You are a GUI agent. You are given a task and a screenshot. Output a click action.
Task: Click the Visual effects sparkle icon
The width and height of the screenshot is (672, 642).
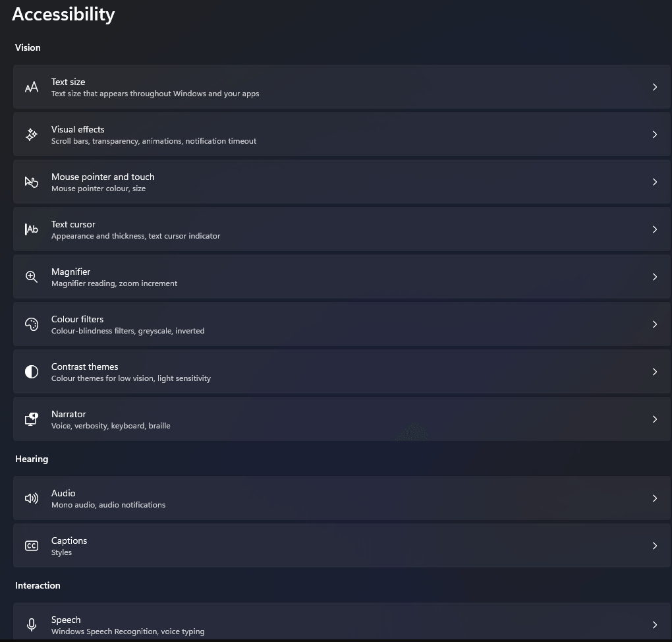point(31,134)
